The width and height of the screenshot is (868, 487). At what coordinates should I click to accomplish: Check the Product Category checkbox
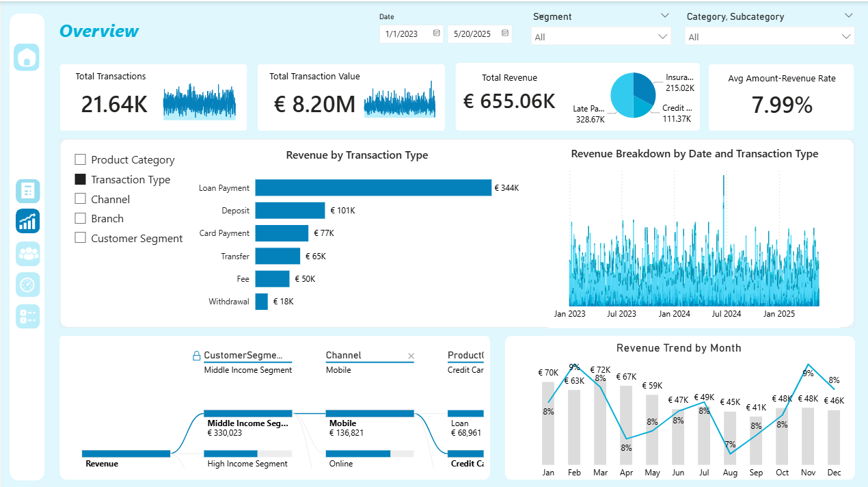[x=80, y=159]
